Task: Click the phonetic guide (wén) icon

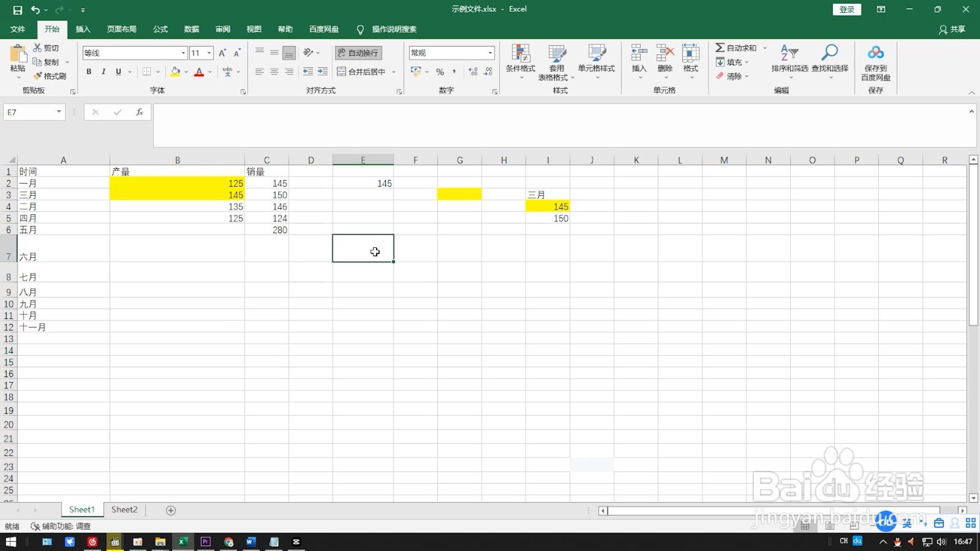Action: (228, 72)
